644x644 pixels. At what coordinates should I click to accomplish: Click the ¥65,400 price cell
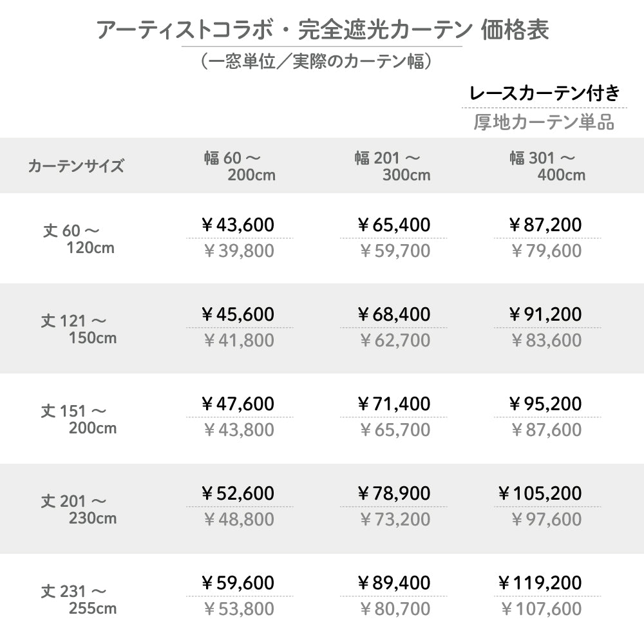pos(394,225)
